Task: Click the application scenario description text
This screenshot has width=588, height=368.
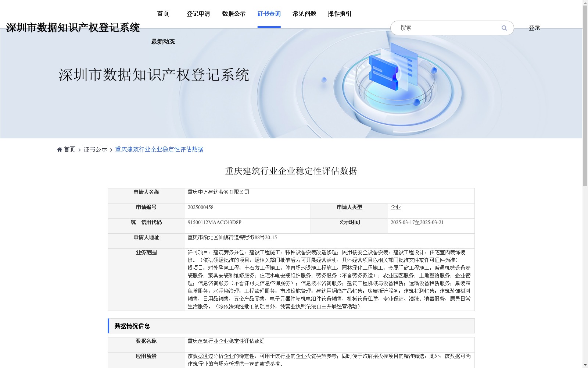Action: (x=329, y=360)
